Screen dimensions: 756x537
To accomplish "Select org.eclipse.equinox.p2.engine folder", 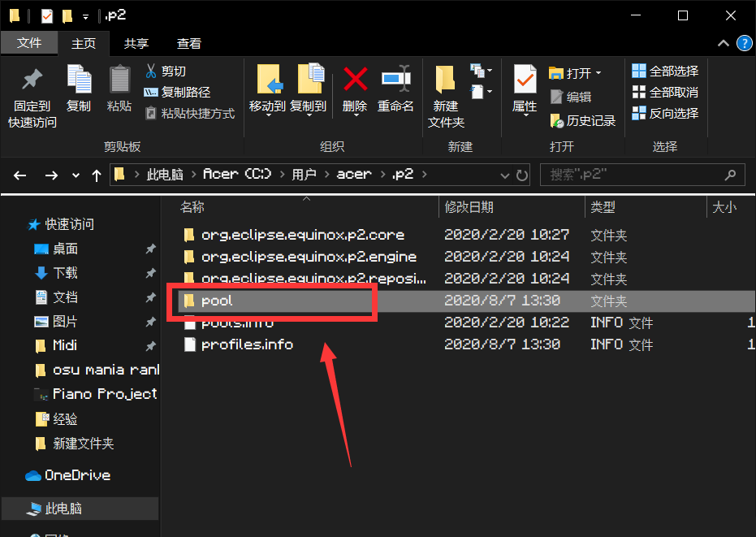I will 309,257.
